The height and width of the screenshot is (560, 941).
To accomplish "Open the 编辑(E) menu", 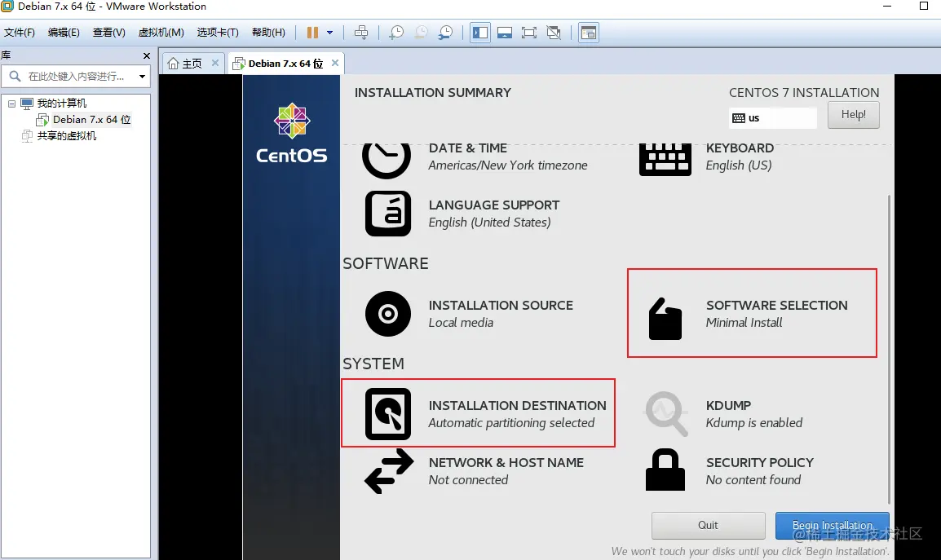I will coord(64,33).
